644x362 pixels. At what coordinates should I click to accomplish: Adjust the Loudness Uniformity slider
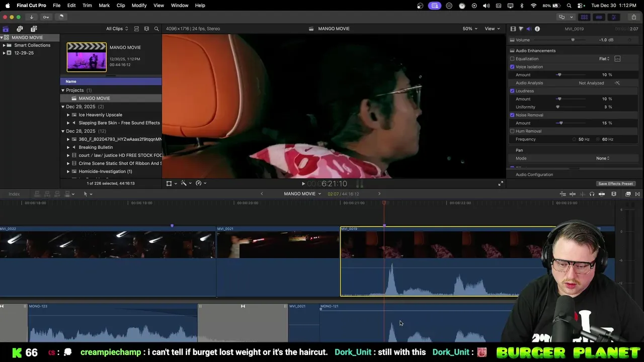pos(557,107)
